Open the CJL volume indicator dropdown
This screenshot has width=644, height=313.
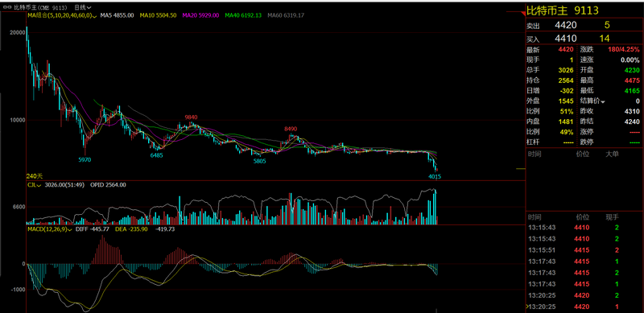tap(39, 185)
